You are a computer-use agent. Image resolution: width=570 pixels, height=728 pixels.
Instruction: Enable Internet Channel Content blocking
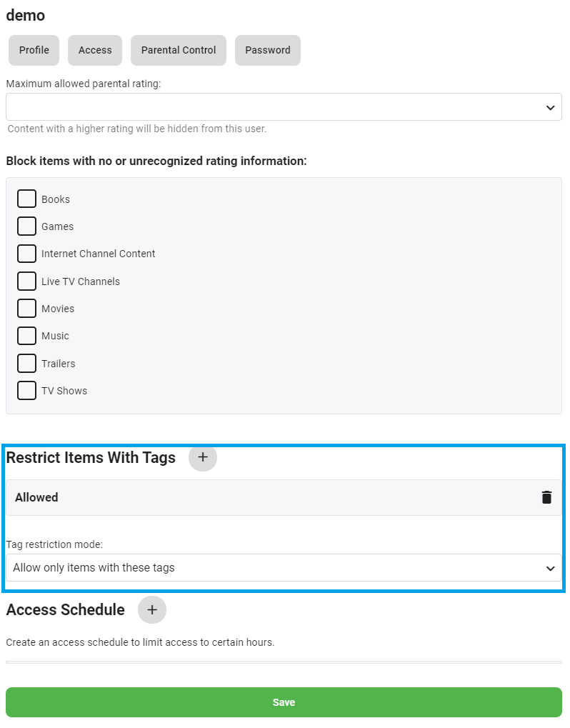[x=27, y=254]
